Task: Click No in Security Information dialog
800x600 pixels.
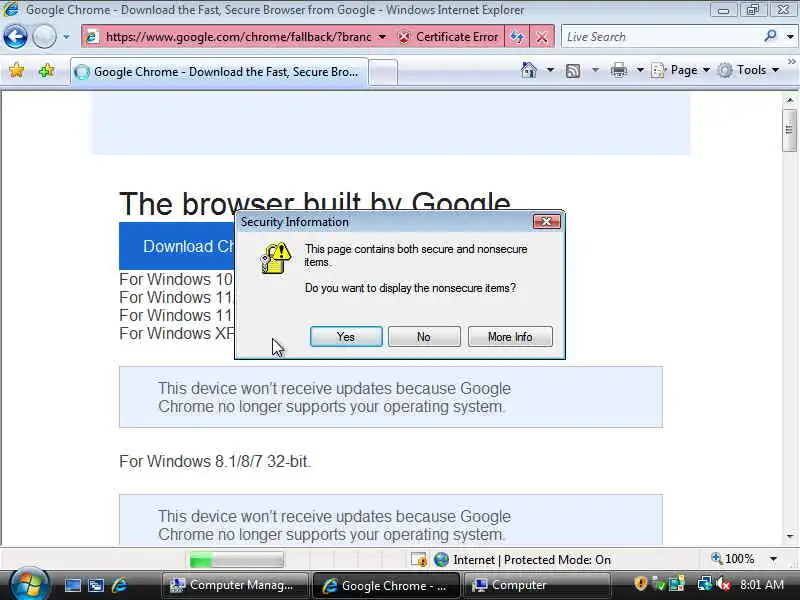Action: 424,337
